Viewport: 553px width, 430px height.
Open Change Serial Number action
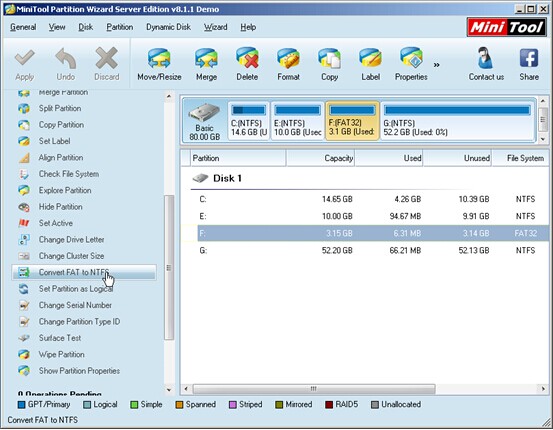pos(75,305)
